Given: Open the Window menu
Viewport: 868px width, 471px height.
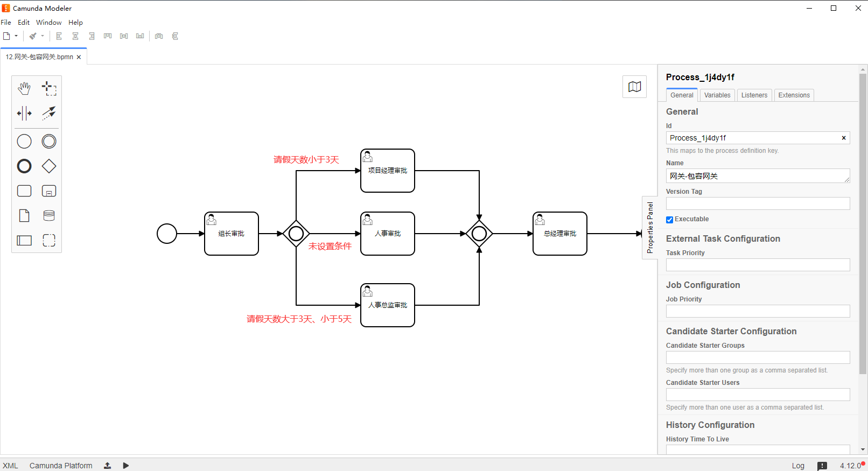Looking at the screenshot, I should click(49, 23).
